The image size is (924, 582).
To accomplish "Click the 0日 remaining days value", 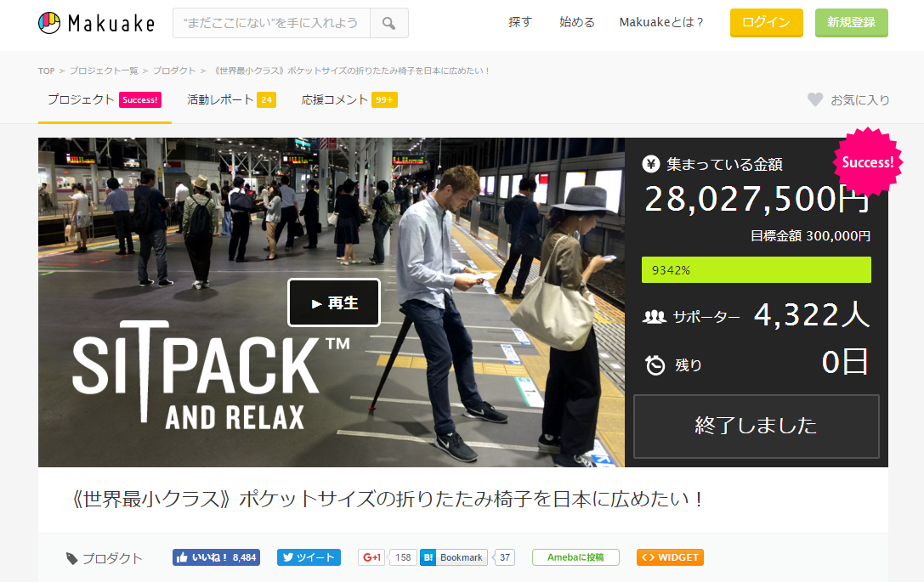I will click(x=846, y=362).
